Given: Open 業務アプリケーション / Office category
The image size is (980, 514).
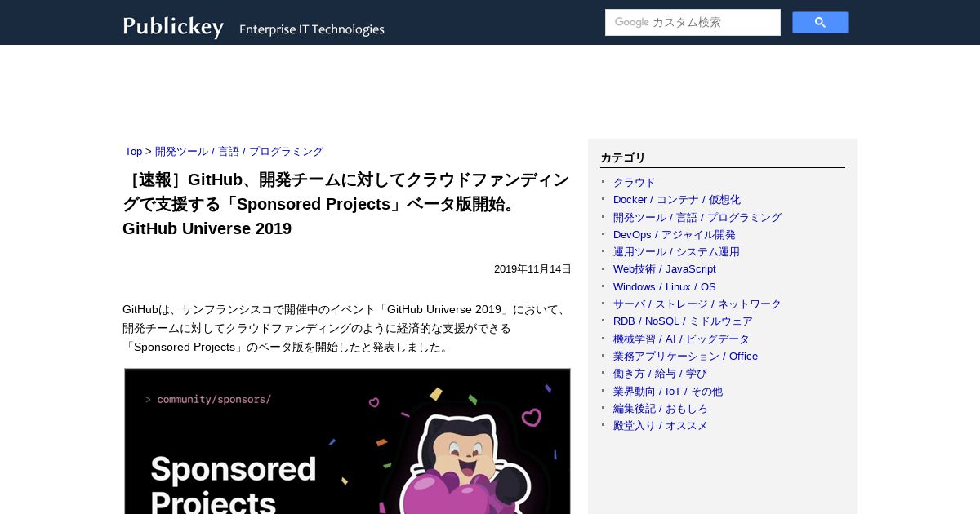Looking at the screenshot, I should point(686,357).
